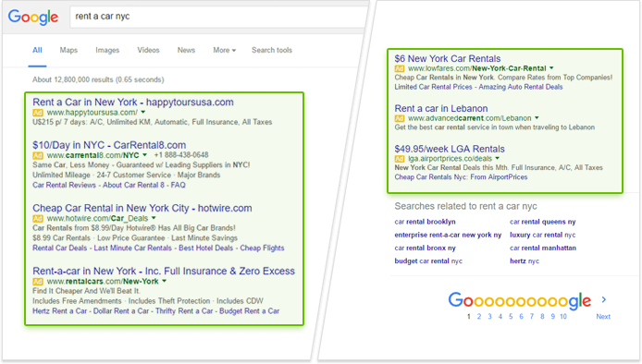Click Cheap Car Rentals Nyc: From AirportPrices link

point(461,177)
